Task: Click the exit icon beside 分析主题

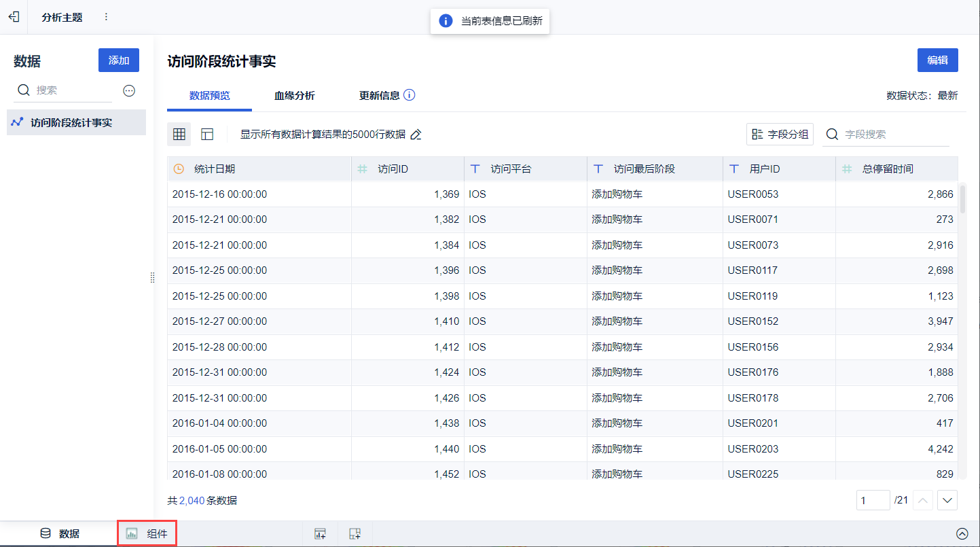Action: coord(14,17)
